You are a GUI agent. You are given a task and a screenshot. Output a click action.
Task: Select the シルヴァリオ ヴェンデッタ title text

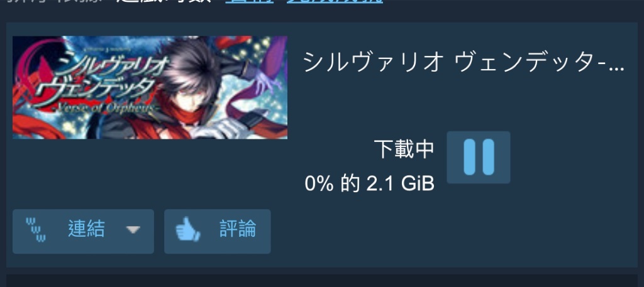coord(464,63)
